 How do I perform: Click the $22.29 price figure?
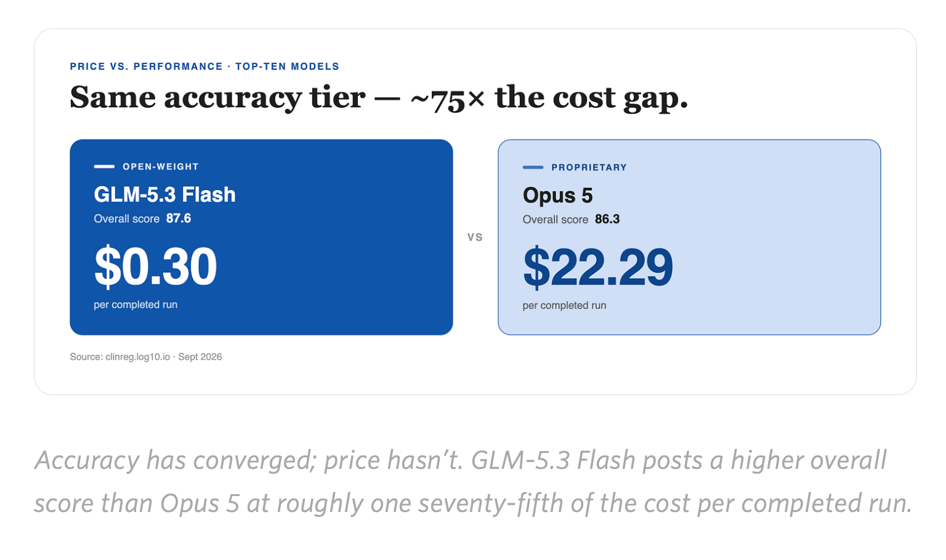pos(597,267)
